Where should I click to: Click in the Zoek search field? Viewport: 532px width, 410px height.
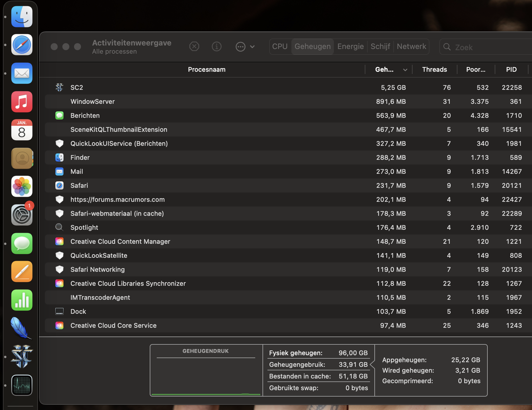click(x=487, y=47)
